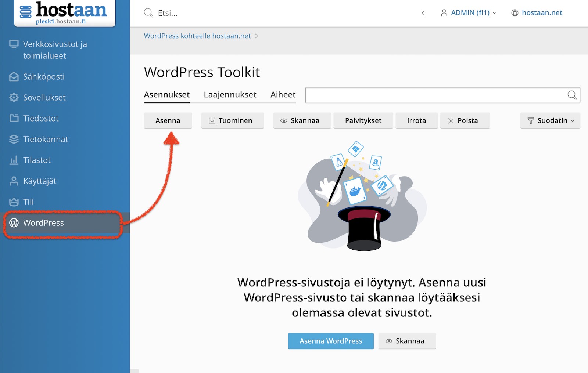Open Tili in the sidebar
This screenshot has height=373, width=588.
(x=65, y=202)
